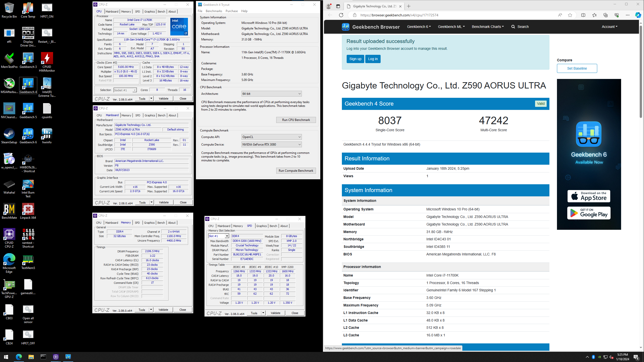The image size is (644, 362).
Task: Launch BenchMate desktop icon
Action: 9,211
